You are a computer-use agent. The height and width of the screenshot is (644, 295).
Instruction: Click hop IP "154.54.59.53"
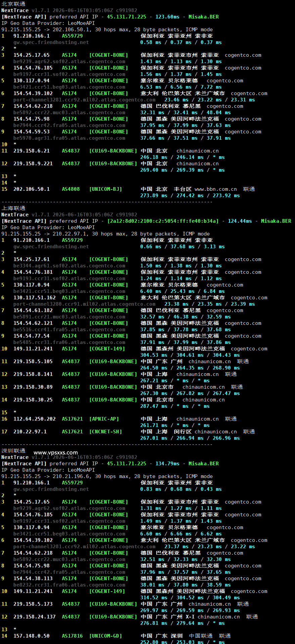32,132
